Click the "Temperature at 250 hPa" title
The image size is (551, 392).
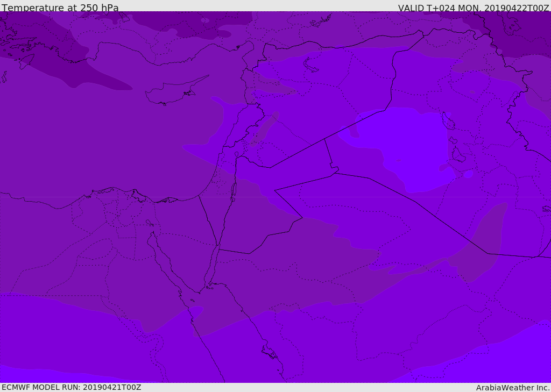(x=60, y=8)
